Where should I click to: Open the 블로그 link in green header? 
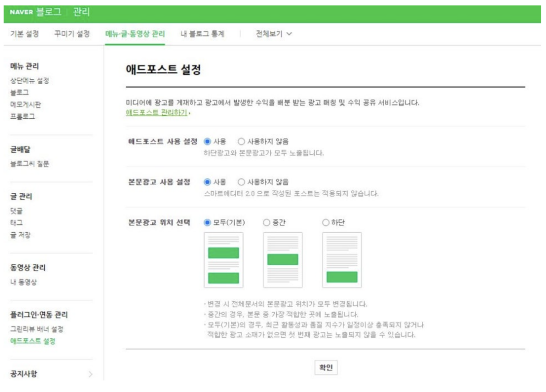coord(49,12)
